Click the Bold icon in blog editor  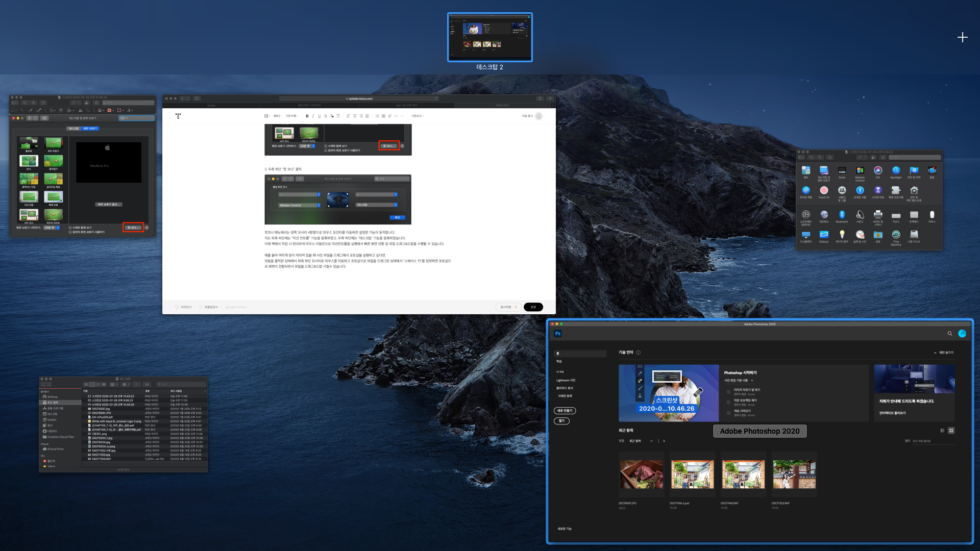click(x=307, y=116)
